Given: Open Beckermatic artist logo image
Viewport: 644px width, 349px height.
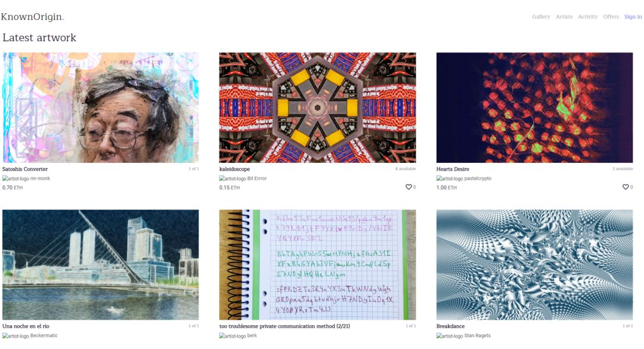Looking at the screenshot, I should (16, 336).
